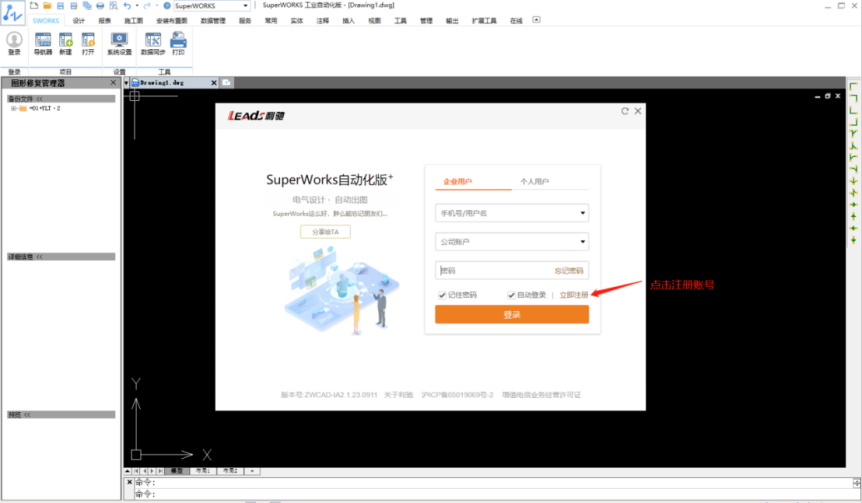Click the 立即注册 register link
Image resolution: width=862 pixels, height=503 pixels.
pyautogui.click(x=573, y=295)
